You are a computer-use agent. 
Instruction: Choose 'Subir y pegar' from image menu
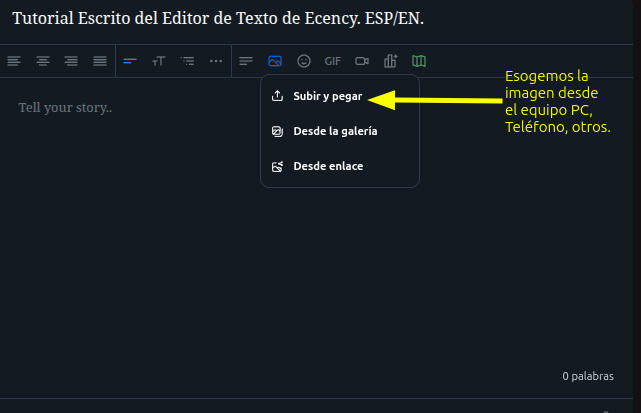tap(340, 96)
